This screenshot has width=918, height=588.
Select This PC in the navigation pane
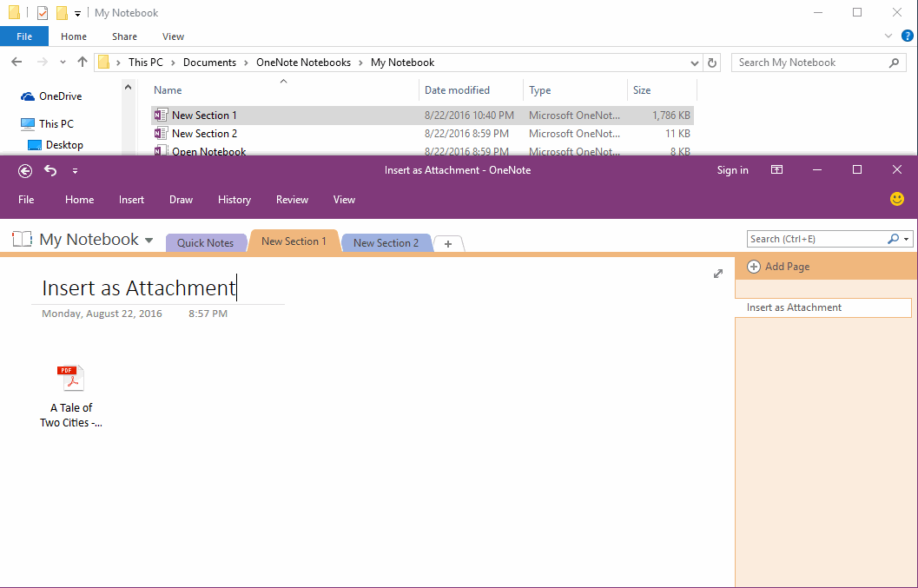point(56,123)
